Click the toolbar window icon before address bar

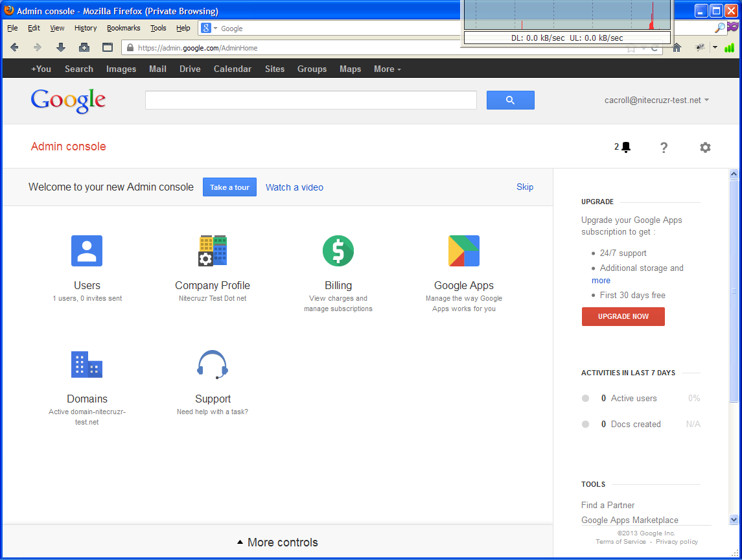pos(108,47)
